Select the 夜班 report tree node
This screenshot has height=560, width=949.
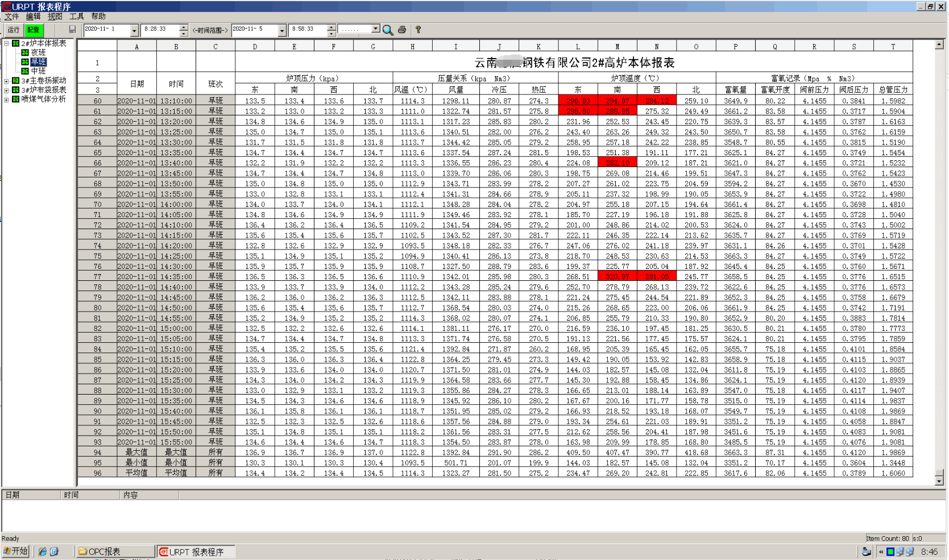point(38,52)
